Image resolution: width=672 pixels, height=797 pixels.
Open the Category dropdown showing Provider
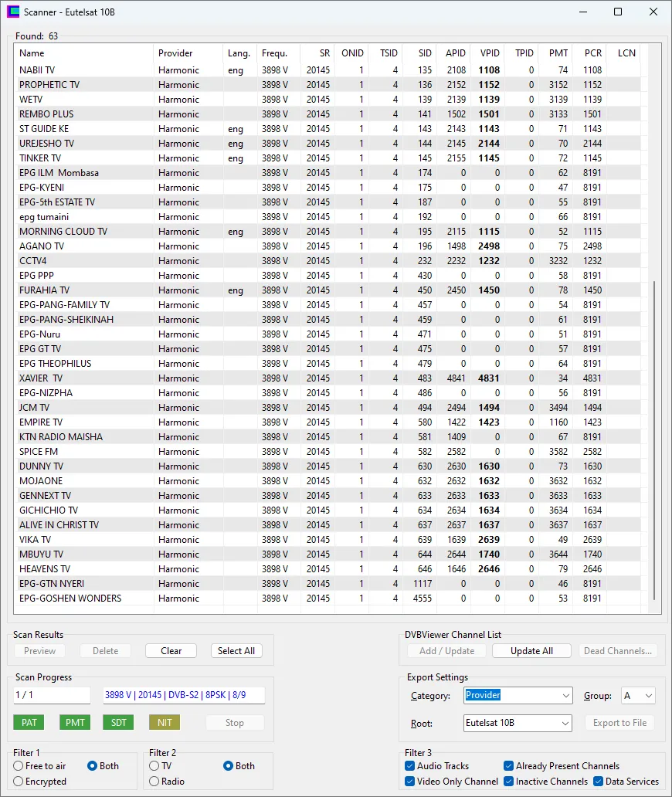(x=518, y=696)
